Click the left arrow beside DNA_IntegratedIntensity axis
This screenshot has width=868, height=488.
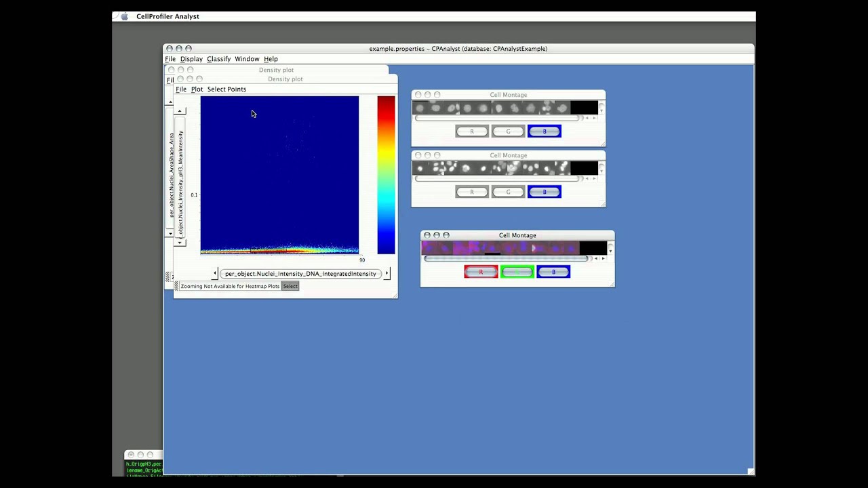[215, 273]
